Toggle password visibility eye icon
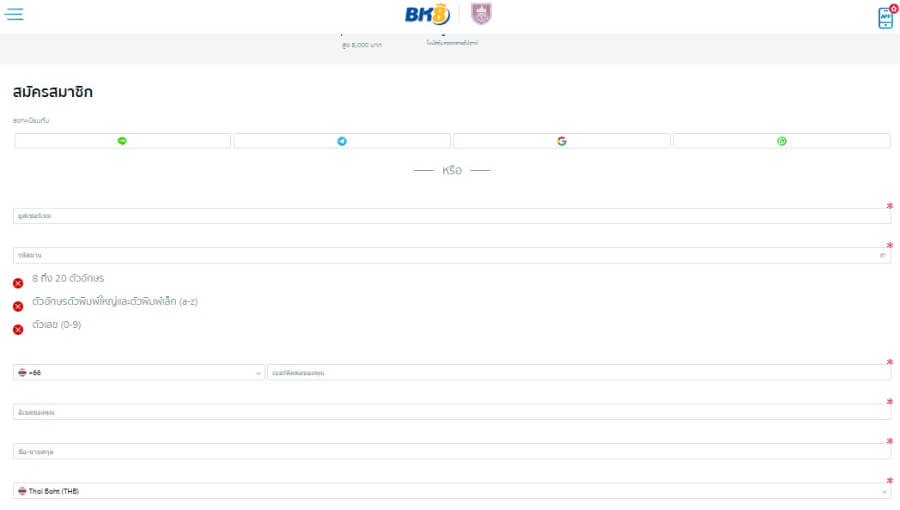This screenshot has width=900, height=510. [882, 256]
